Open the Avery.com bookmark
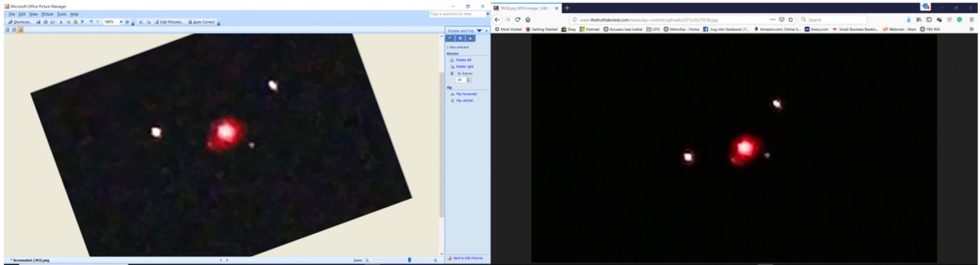The width and height of the screenshot is (980, 265). coord(817,29)
